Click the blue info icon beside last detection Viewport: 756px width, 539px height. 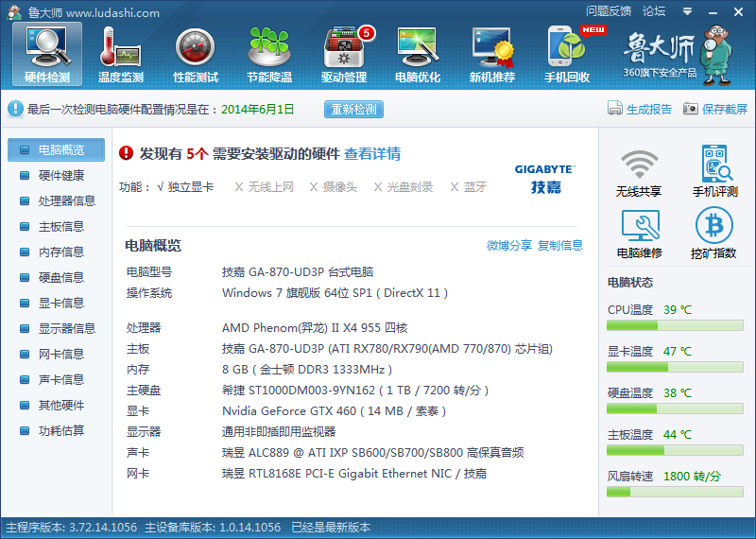(x=15, y=109)
